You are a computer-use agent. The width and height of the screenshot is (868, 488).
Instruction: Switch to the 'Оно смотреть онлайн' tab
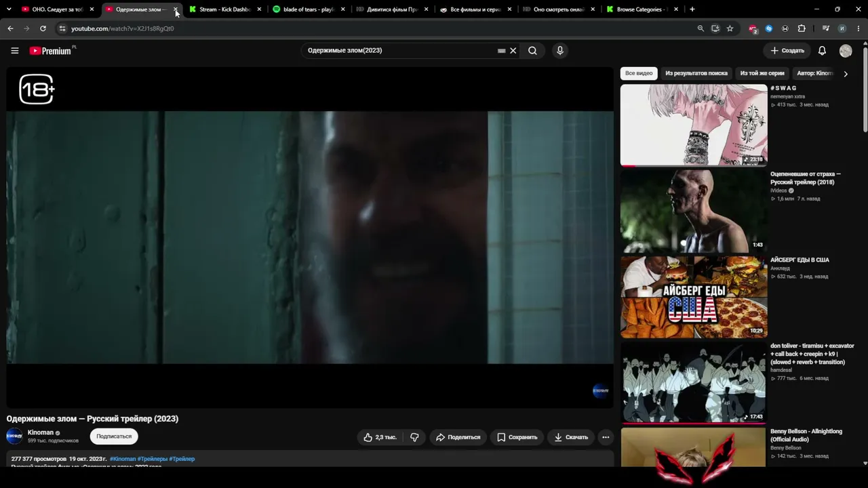[559, 9]
